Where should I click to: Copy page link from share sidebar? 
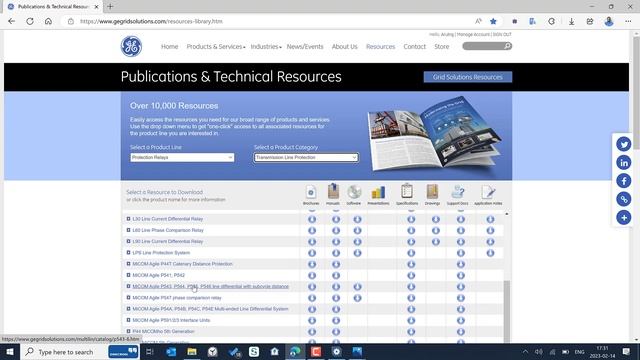click(624, 199)
